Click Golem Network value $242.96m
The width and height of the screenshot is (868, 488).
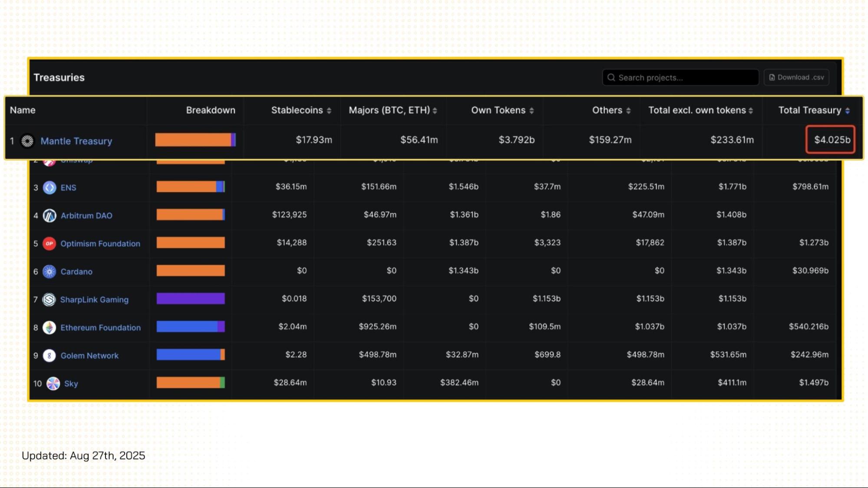point(809,354)
